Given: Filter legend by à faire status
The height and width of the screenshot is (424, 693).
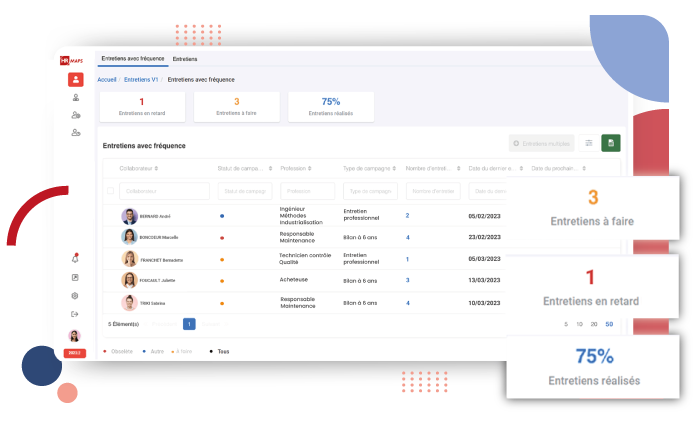Looking at the screenshot, I should (x=182, y=351).
